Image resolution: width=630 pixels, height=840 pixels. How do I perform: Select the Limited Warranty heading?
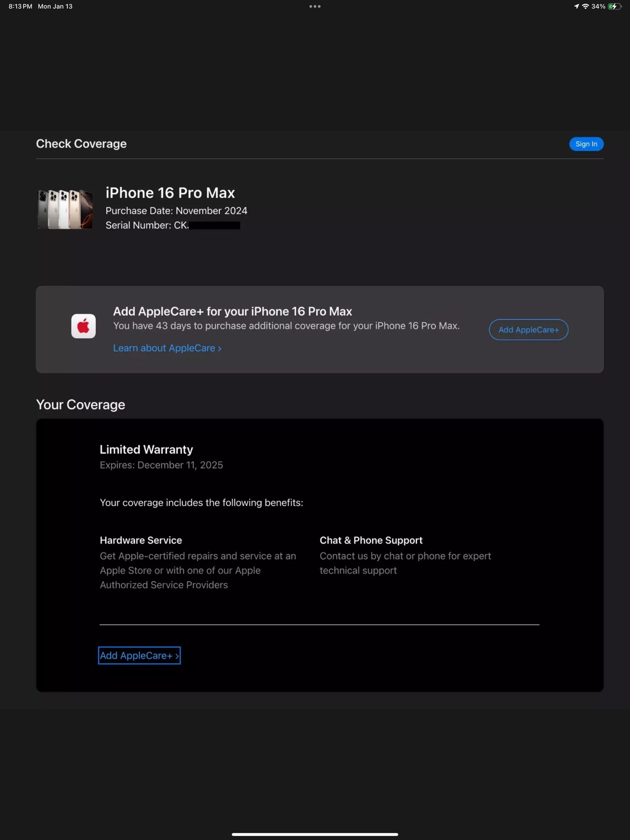click(x=146, y=450)
